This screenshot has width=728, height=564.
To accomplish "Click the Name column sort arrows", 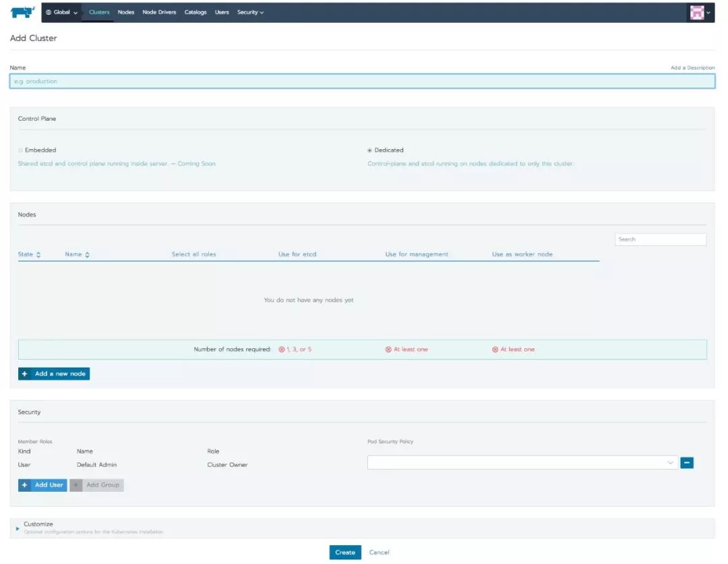I will point(87,254).
